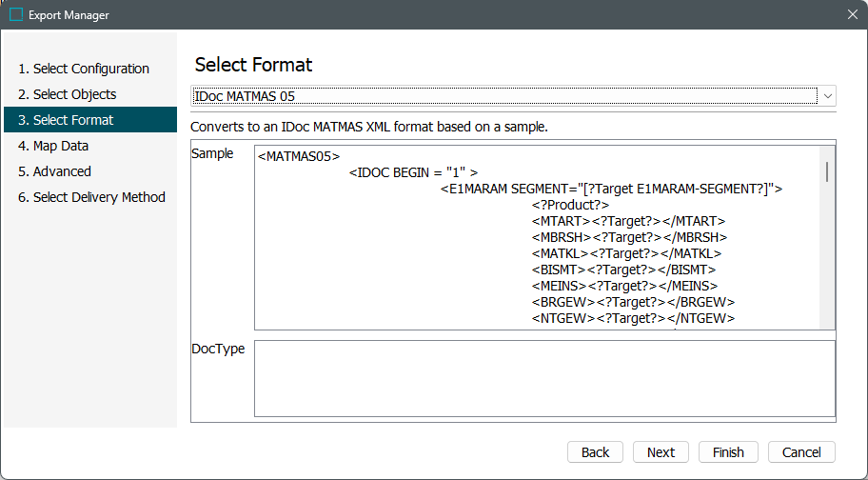Click Finish to complete the export
The height and width of the screenshot is (480, 868).
[x=728, y=452]
